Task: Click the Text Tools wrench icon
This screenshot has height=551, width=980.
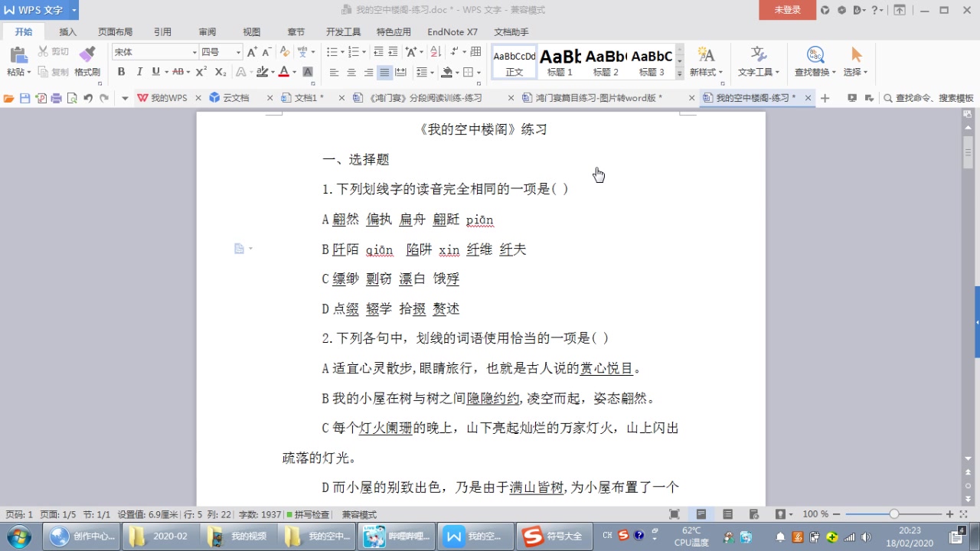Action: pos(759,54)
